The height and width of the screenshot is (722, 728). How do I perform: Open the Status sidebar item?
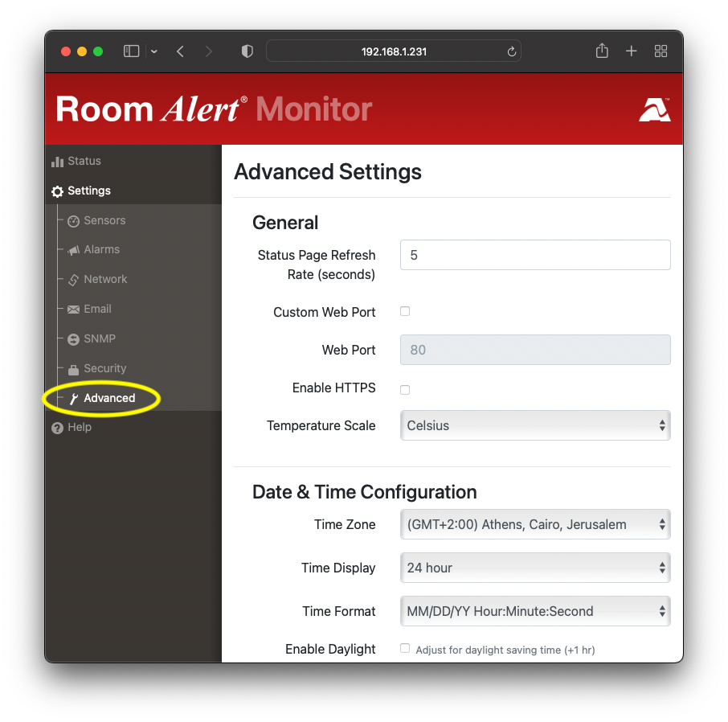pos(84,161)
